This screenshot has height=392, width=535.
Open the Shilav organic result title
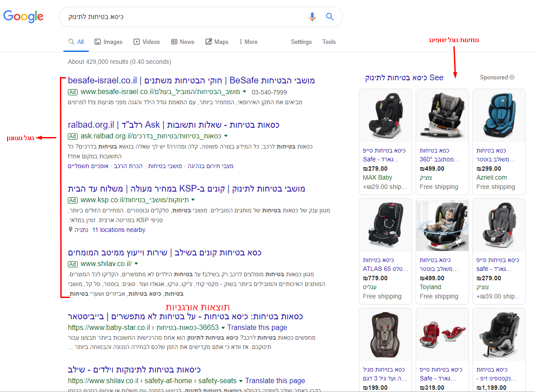pos(134,369)
